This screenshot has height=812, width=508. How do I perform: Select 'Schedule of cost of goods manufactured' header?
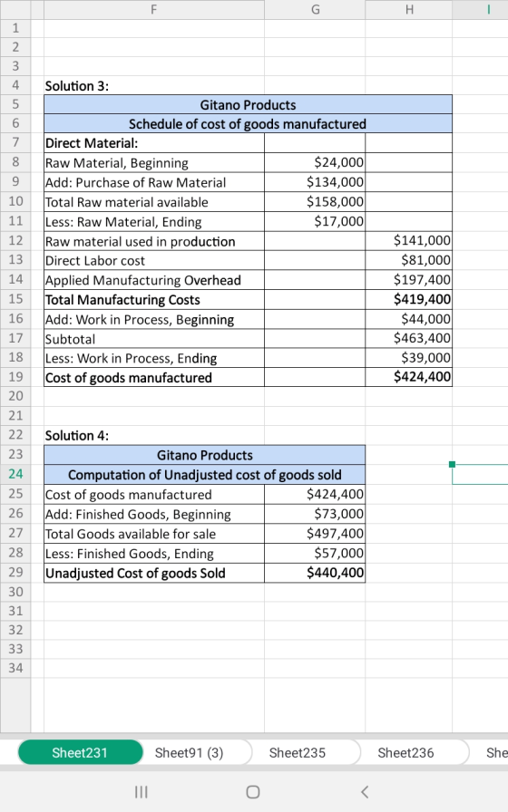tap(248, 124)
